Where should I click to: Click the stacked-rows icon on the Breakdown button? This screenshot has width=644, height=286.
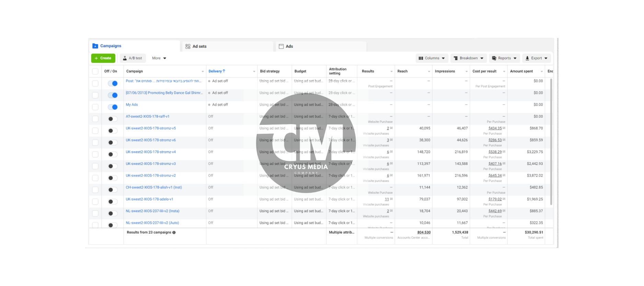pos(456,58)
